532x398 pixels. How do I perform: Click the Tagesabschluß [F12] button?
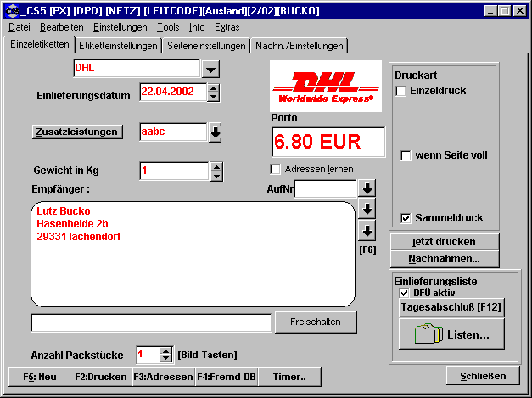pos(451,307)
